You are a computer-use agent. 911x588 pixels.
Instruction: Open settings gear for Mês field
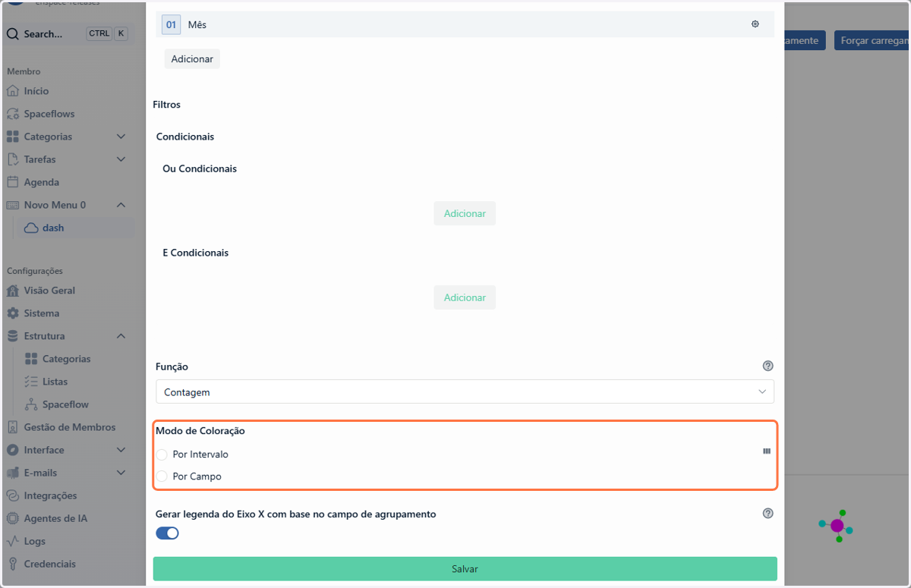(755, 24)
